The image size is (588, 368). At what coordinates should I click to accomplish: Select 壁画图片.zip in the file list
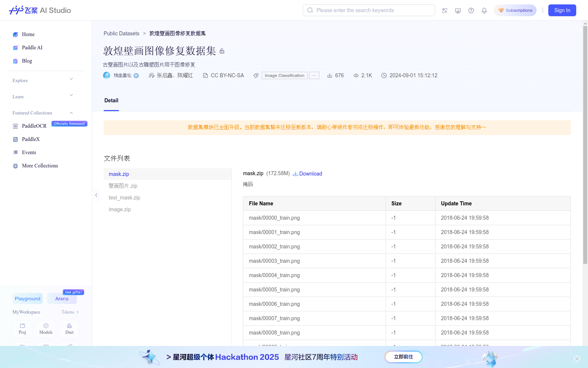(168, 186)
